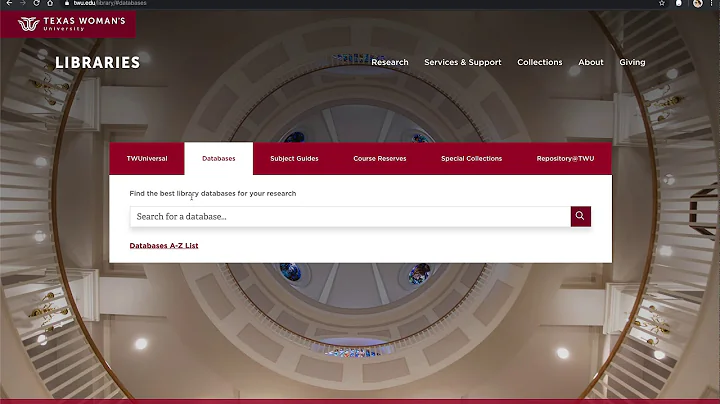This screenshot has height=404, width=720.
Task: Open the Research menu
Action: click(389, 62)
